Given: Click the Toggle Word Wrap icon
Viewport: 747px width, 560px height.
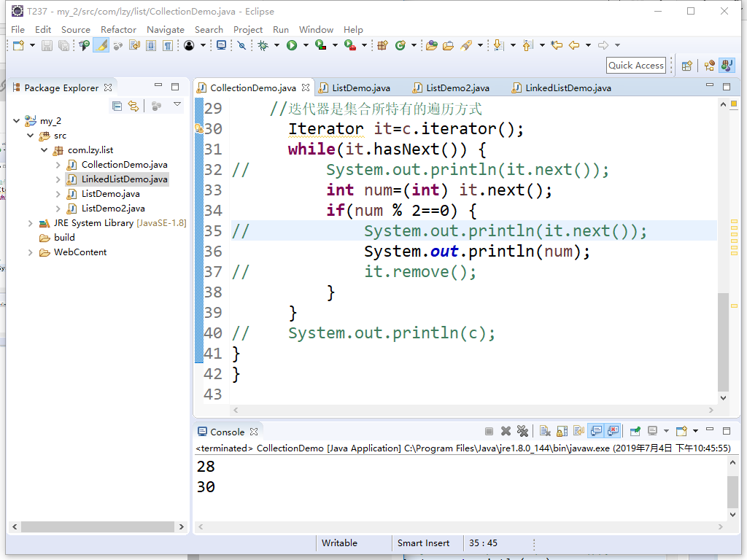Looking at the screenshot, I should coord(135,45).
